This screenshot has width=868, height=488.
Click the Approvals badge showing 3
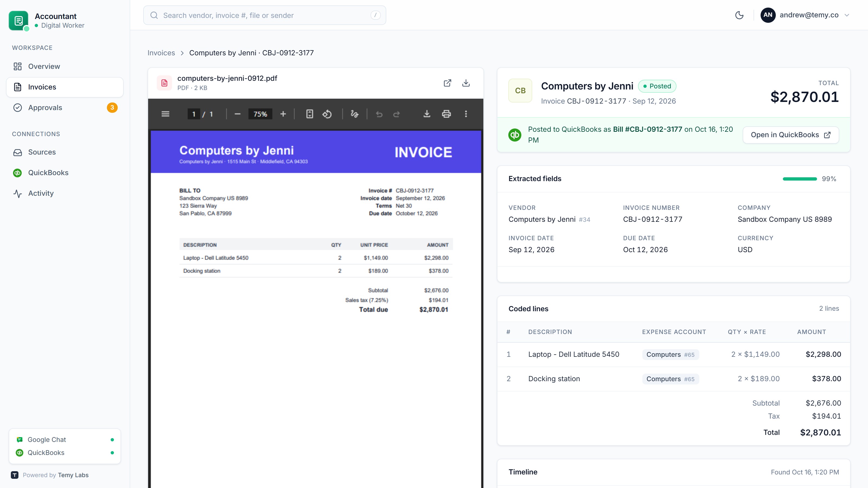point(112,107)
